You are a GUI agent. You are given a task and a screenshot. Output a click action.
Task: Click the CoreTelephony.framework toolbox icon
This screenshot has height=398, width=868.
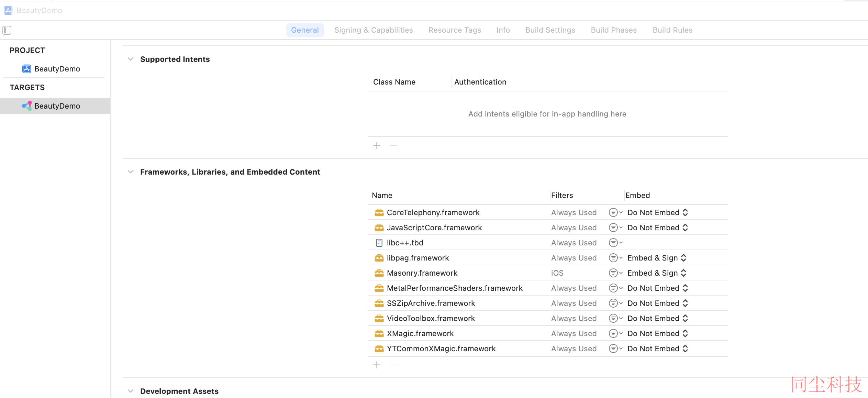379,212
